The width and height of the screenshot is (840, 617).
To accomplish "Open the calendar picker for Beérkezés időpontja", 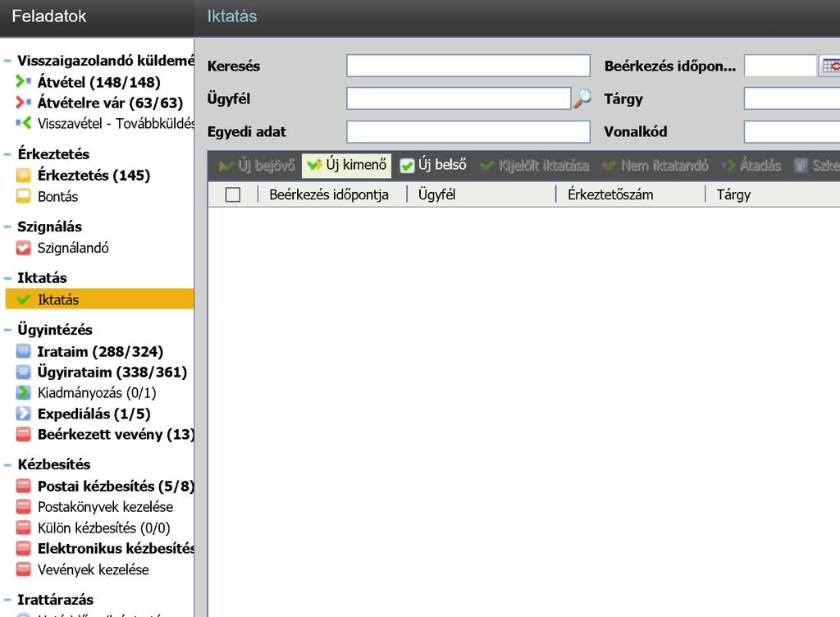I will coord(830,66).
